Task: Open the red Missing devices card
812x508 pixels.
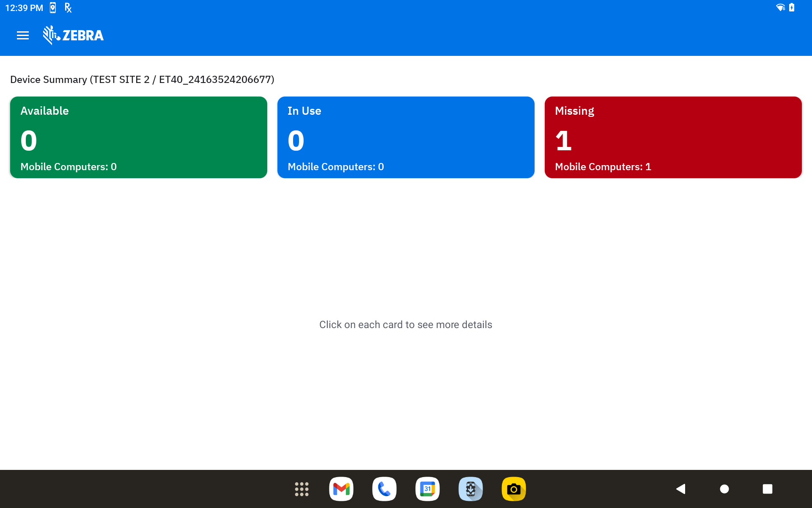Action: pos(673,137)
